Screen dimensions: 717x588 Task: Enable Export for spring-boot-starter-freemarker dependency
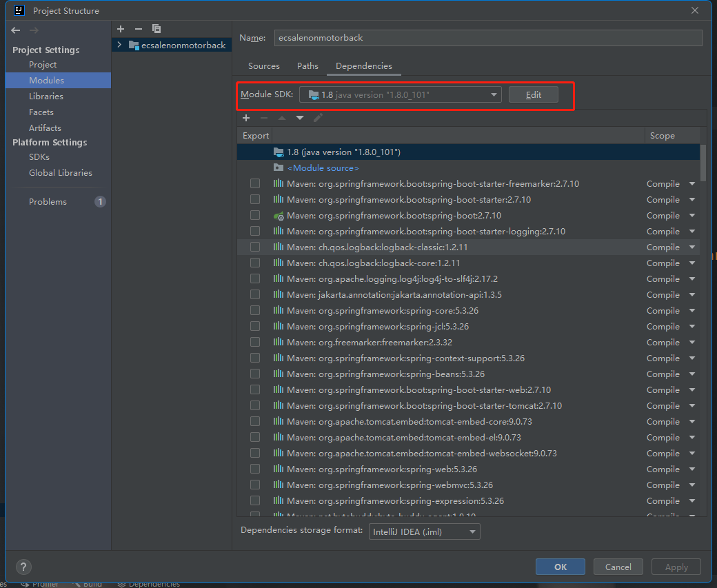click(x=255, y=183)
